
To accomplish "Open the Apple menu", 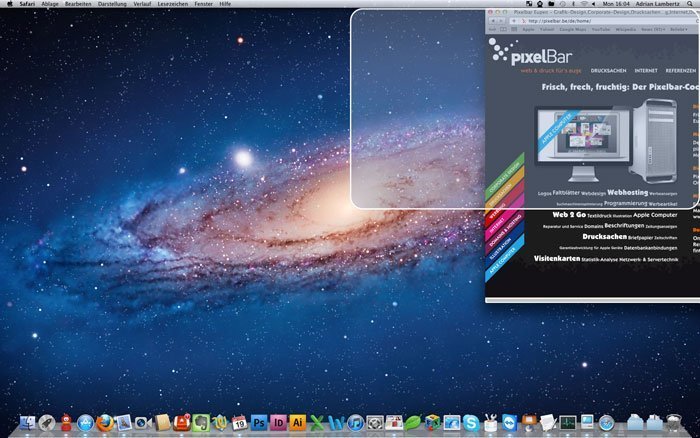I will point(9,4).
